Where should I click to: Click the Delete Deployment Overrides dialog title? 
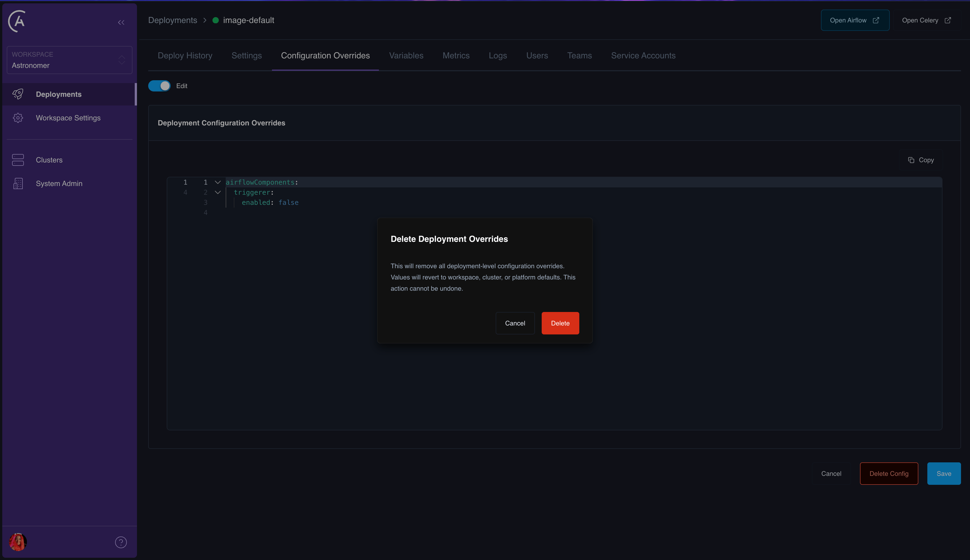(x=449, y=239)
